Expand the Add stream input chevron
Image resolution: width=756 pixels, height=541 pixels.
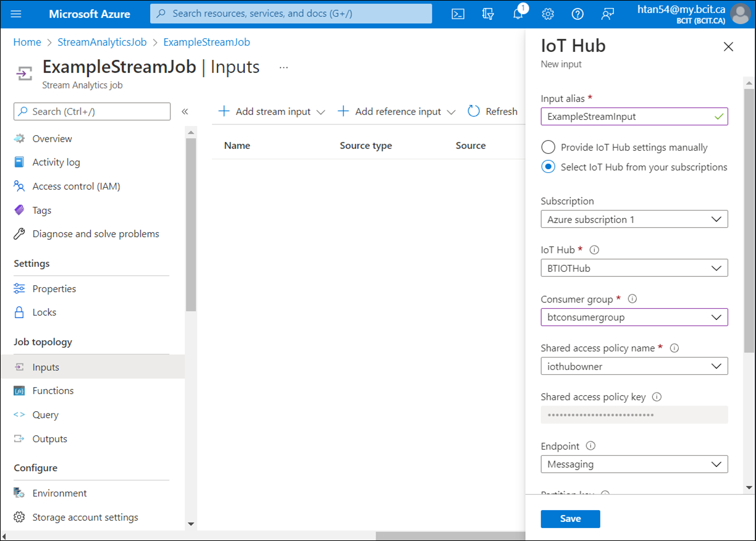[321, 112]
